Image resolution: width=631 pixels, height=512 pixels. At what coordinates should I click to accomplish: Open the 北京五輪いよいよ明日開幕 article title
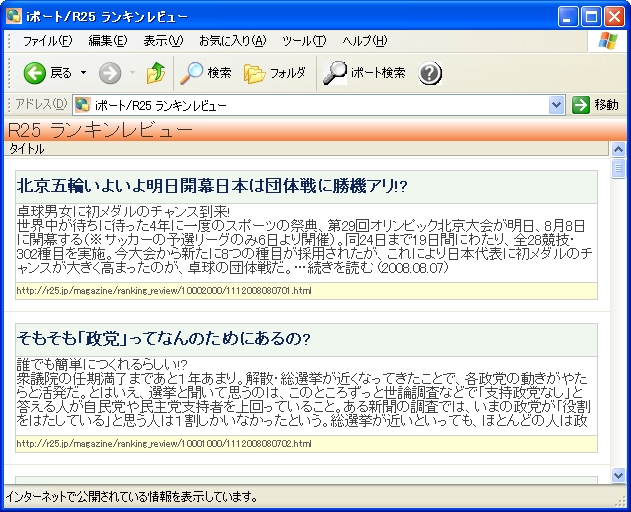point(212,186)
